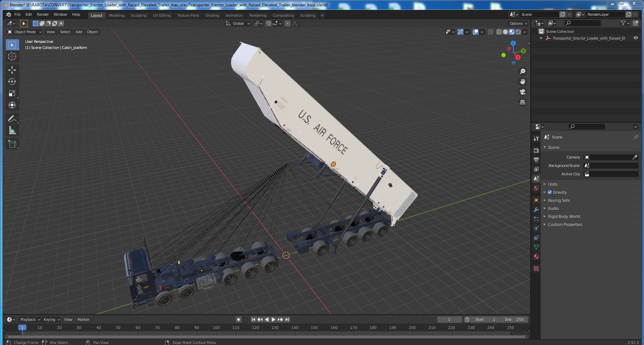Open the Modifiers wrench tab
Screen dimensions: 644x345
pos(536,210)
